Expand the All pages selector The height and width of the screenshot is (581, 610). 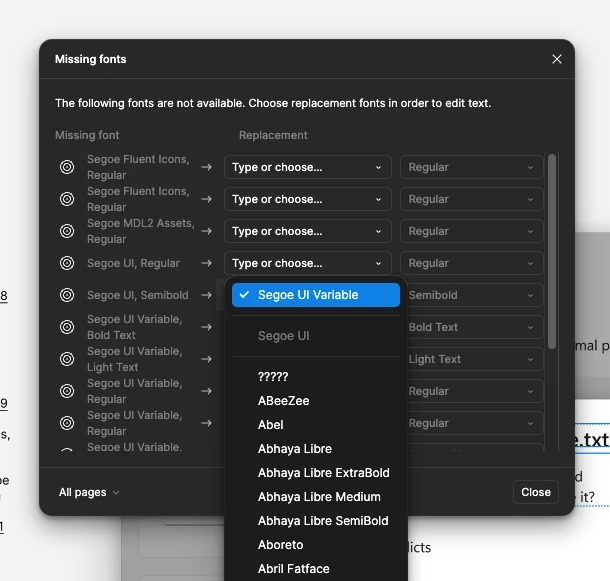coord(89,492)
